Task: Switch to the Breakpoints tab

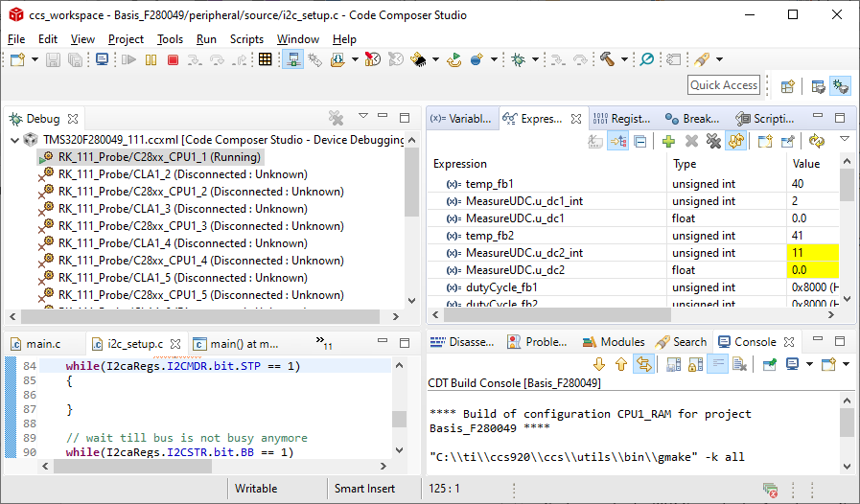Action: [x=691, y=119]
